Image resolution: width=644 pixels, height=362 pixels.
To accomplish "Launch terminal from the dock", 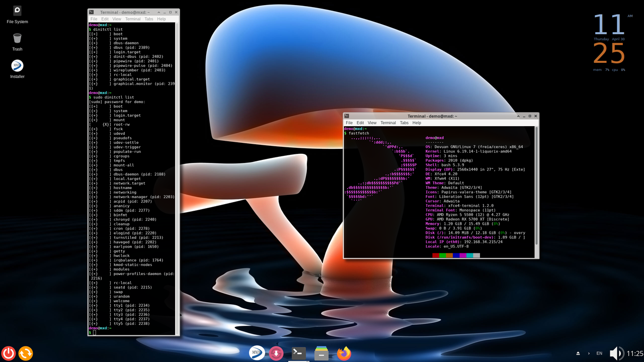I will 299,353.
